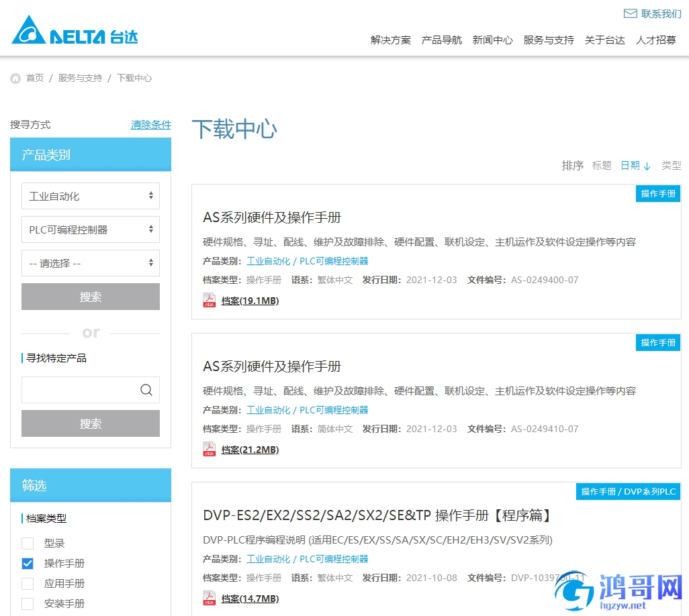Click the 下载中心 page heading

(x=234, y=129)
